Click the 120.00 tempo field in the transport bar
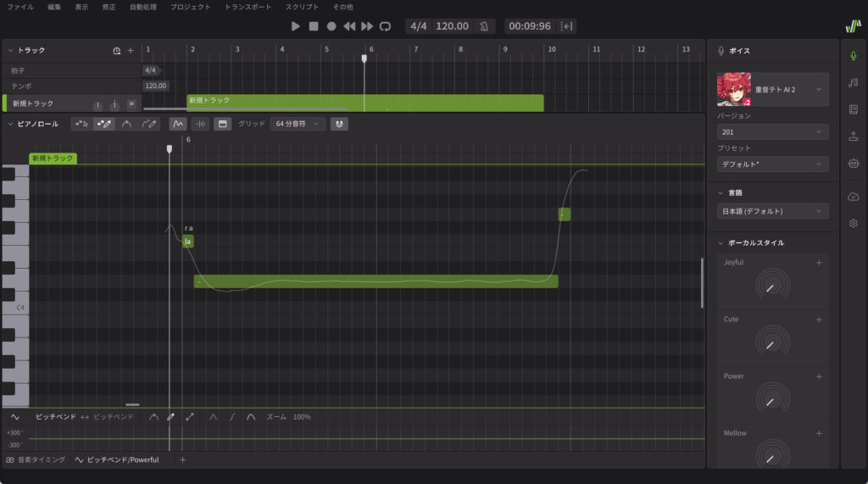The height and width of the screenshot is (484, 868). pos(452,26)
